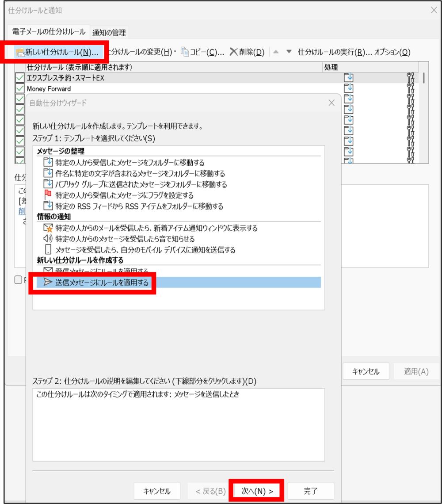The image size is (442, 504).
Task: Select flag icon template 特定の人から受信したメッセージにフラグを設定する
Action: click(48, 195)
